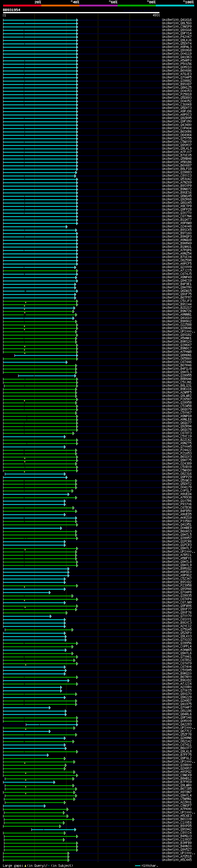Choose the UniRef100_P50156 row label

click(177, 64)
